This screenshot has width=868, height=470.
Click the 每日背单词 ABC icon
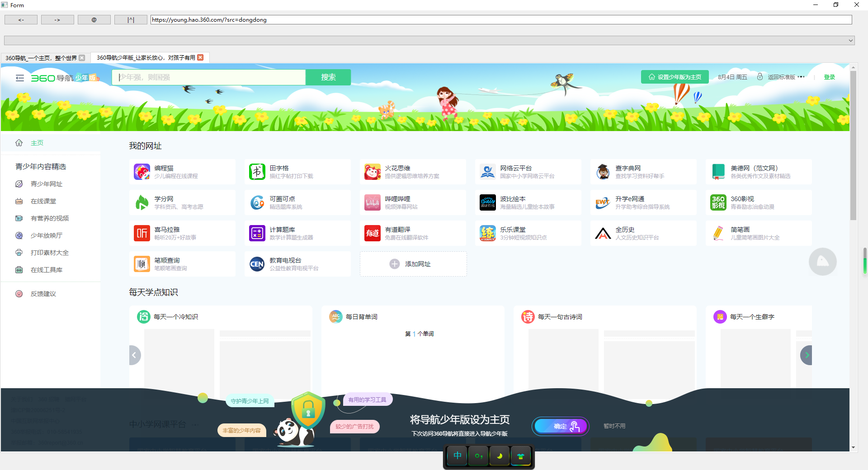coord(336,317)
